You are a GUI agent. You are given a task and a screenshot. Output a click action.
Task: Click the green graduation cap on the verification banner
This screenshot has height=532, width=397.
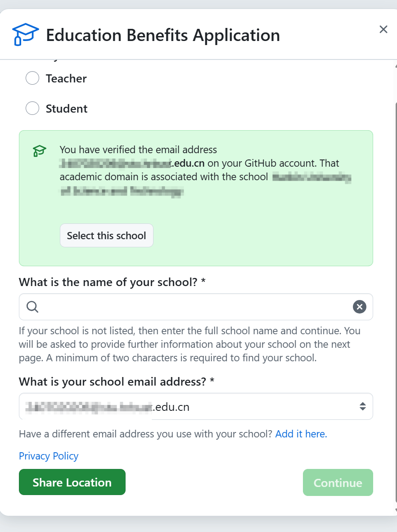click(39, 151)
